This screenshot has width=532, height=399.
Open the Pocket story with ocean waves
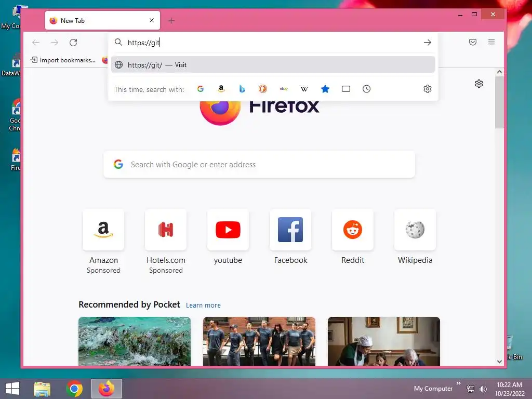point(135,341)
